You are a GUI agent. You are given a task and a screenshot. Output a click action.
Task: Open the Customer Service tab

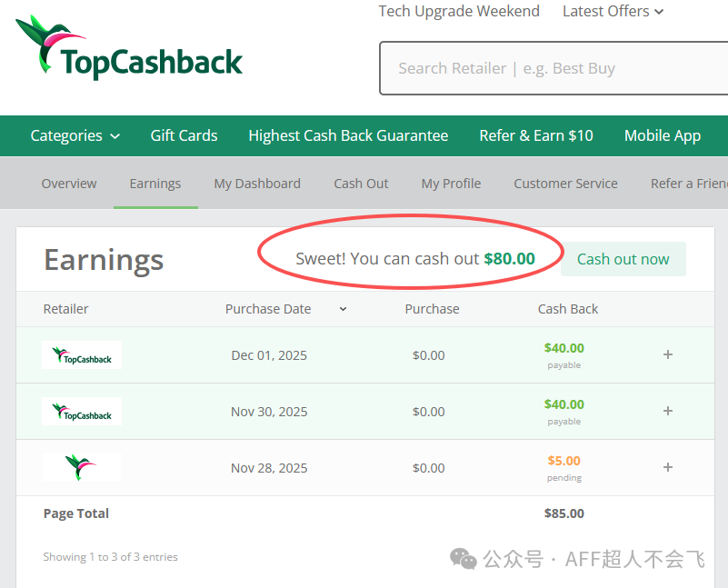(x=565, y=184)
